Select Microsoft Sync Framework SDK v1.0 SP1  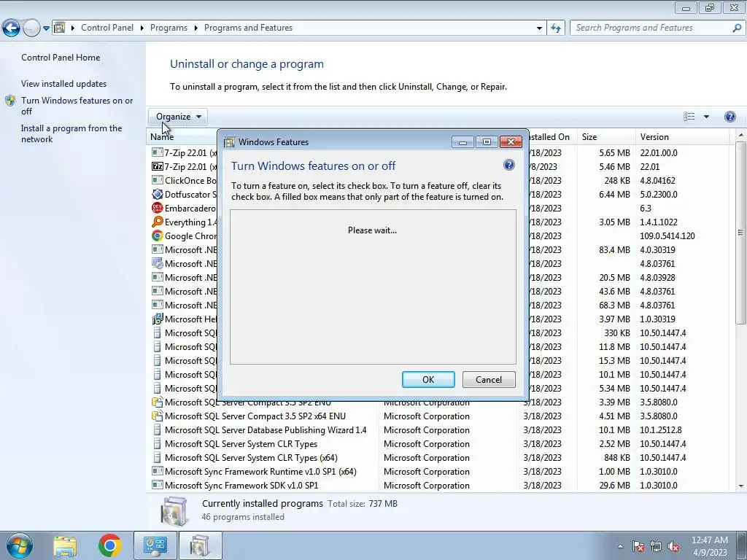(241, 485)
